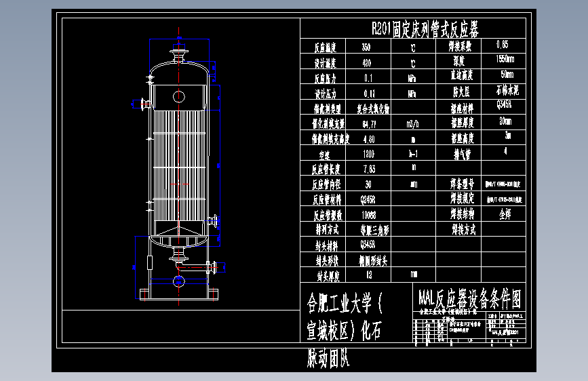Select the value 30 in 反应管内径 row
This screenshot has width=588, height=381.
point(368,184)
